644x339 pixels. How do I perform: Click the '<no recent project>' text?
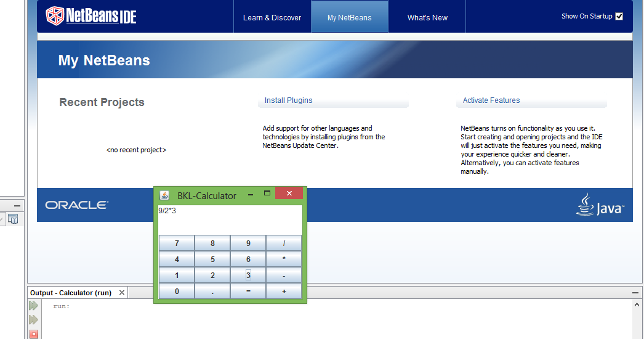click(x=136, y=150)
